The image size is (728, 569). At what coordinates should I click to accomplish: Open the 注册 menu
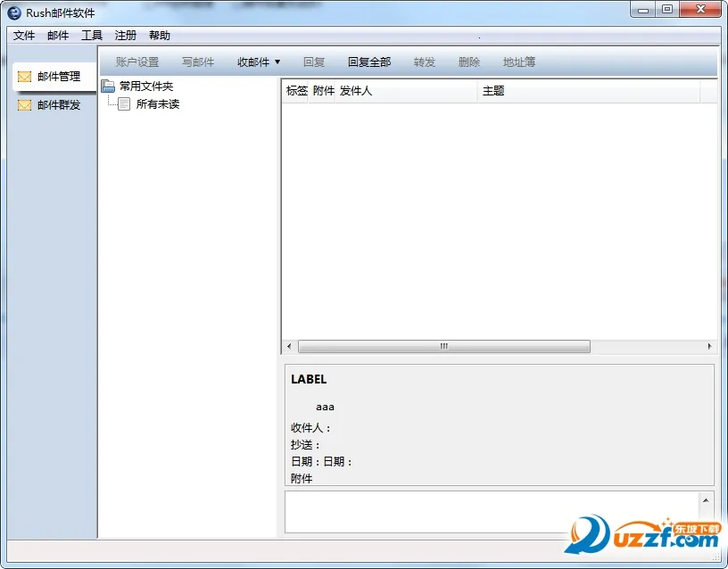coord(126,36)
